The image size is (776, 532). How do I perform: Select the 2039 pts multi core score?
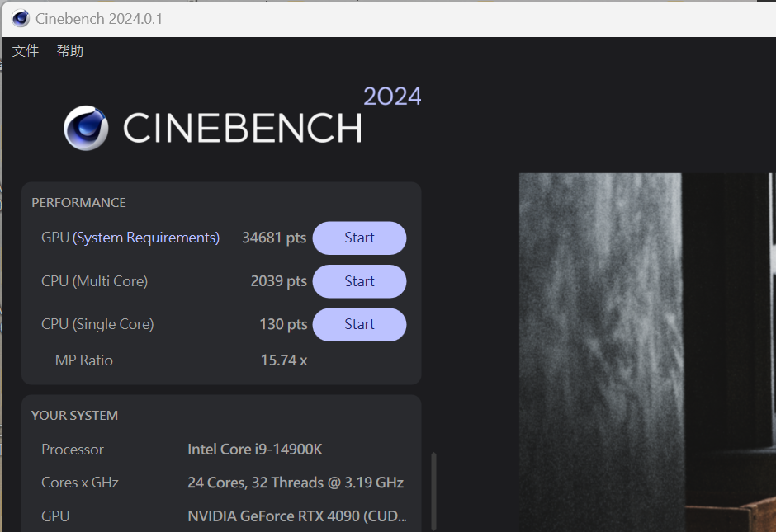[x=279, y=281]
